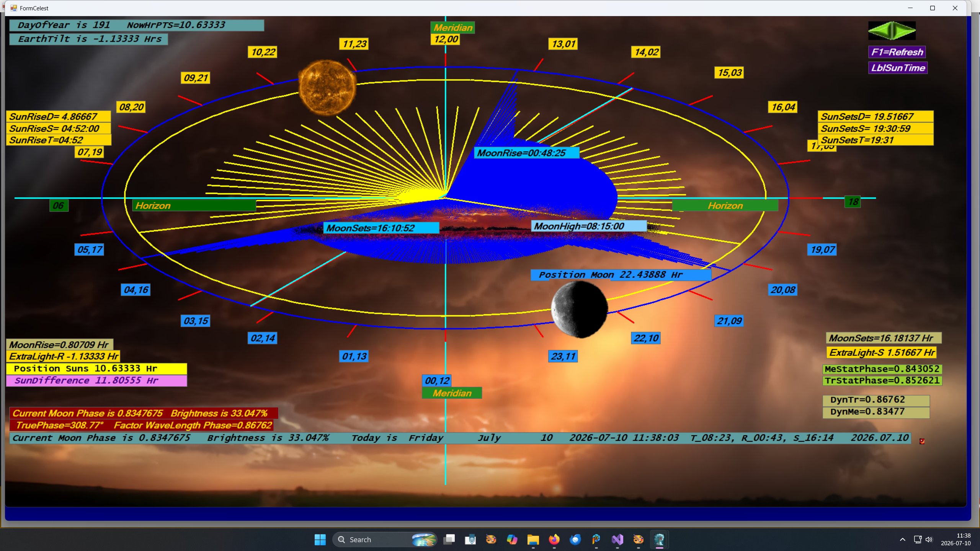Click the DynTr=0.86762 label
Viewport: 980px width, 551px height.
tap(876, 400)
